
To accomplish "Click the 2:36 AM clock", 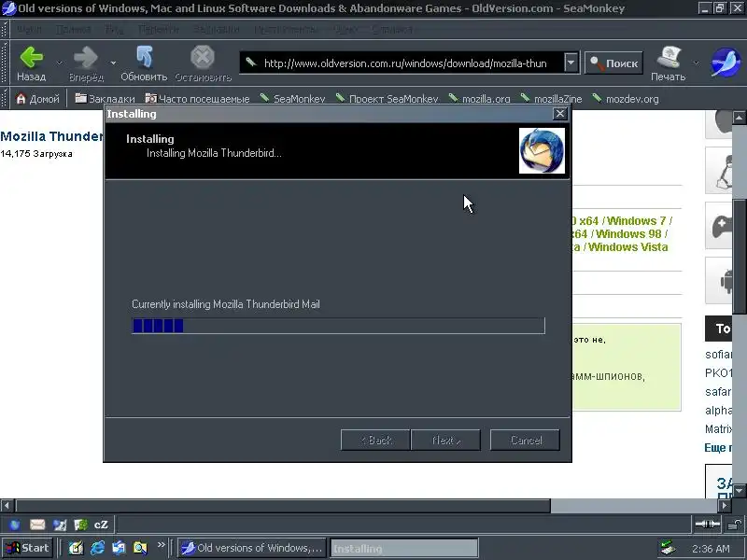I will point(710,549).
